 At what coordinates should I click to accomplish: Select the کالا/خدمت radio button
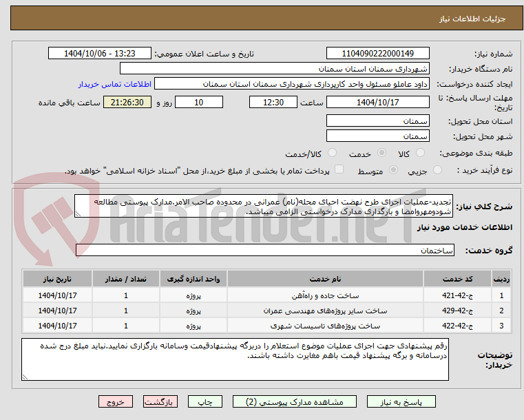click(332, 153)
